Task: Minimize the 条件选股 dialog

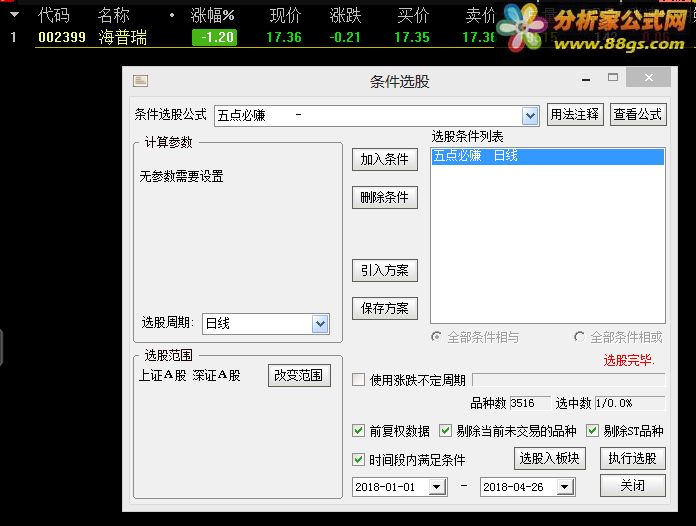Action: (x=586, y=79)
